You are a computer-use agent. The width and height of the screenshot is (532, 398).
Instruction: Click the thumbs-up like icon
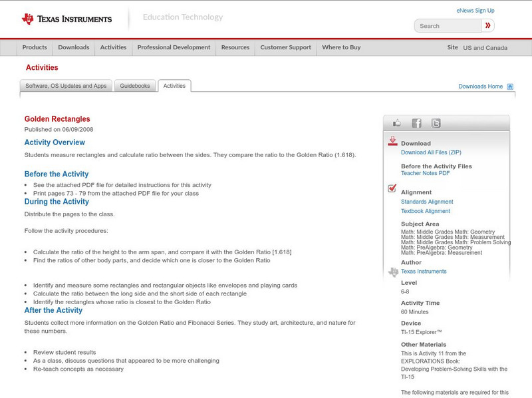click(x=397, y=123)
